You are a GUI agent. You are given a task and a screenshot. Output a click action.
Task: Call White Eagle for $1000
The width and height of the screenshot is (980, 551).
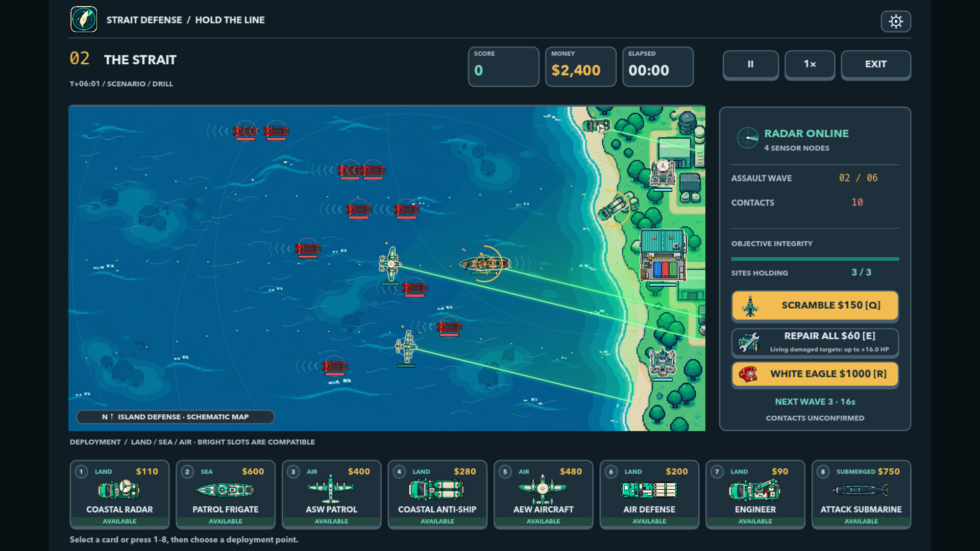pos(815,374)
